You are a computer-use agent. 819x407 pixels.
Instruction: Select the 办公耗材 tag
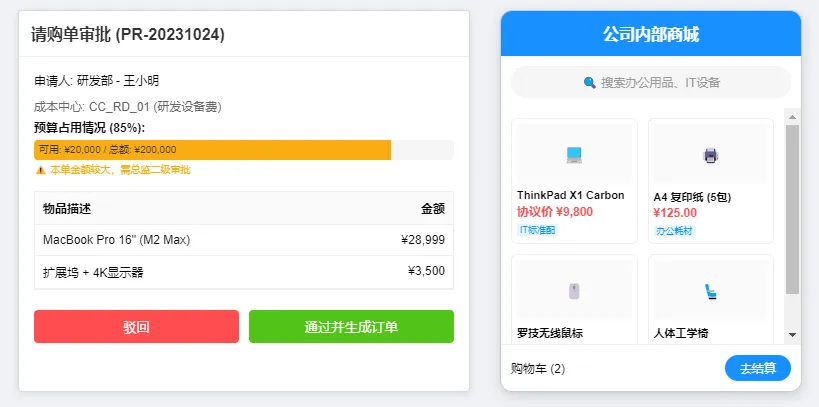(x=674, y=230)
